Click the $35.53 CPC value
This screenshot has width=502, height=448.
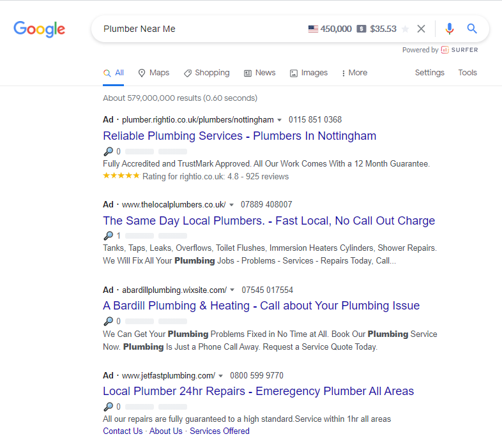383,29
